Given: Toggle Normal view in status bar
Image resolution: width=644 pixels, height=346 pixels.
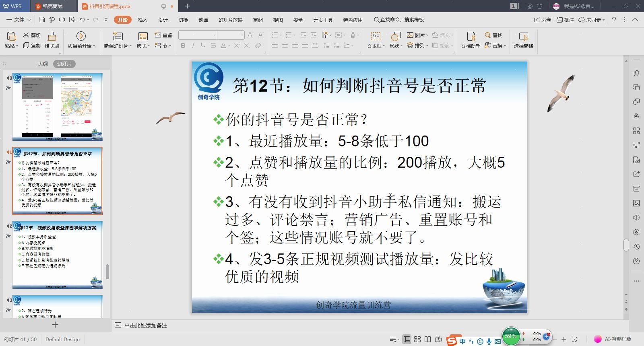Looking at the screenshot, I should click(407, 339).
